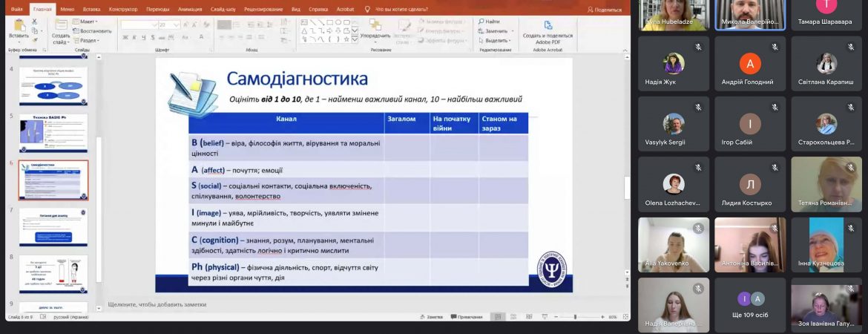Click Create and share Adobe PDF icon
The height and width of the screenshot is (334, 868).
(x=548, y=25)
